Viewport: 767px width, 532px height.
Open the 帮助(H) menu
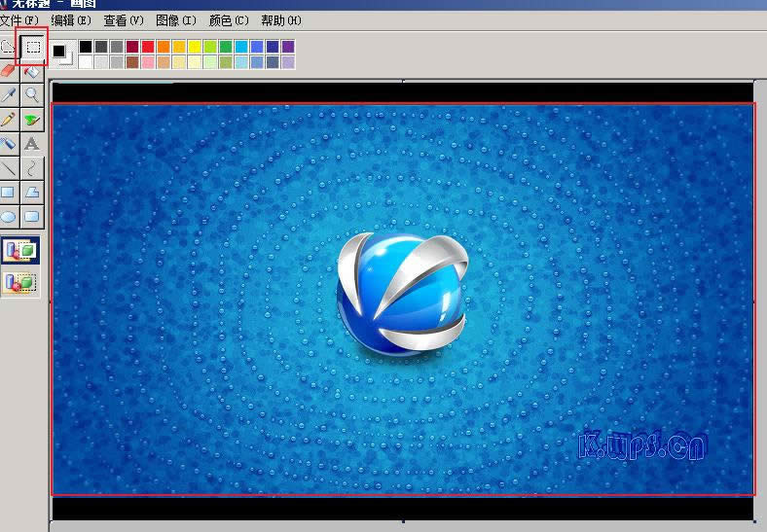[280, 19]
